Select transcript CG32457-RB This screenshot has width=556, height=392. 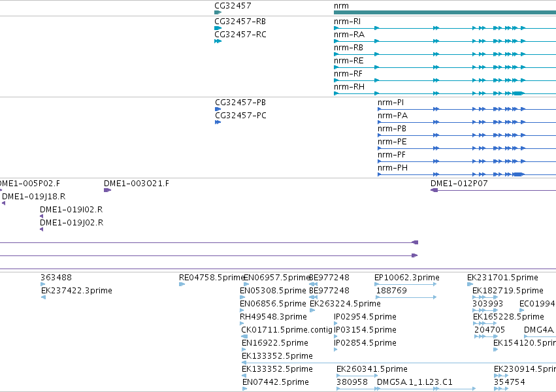(240, 22)
